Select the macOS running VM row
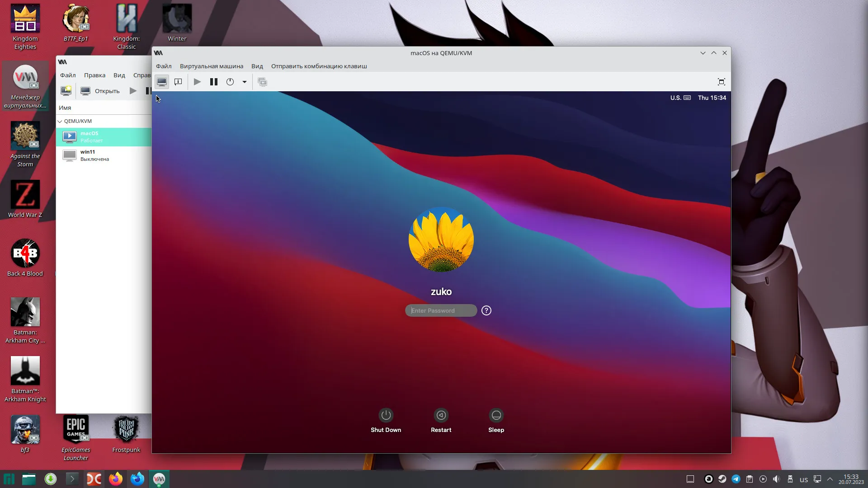Image resolution: width=868 pixels, height=488 pixels. [104, 137]
